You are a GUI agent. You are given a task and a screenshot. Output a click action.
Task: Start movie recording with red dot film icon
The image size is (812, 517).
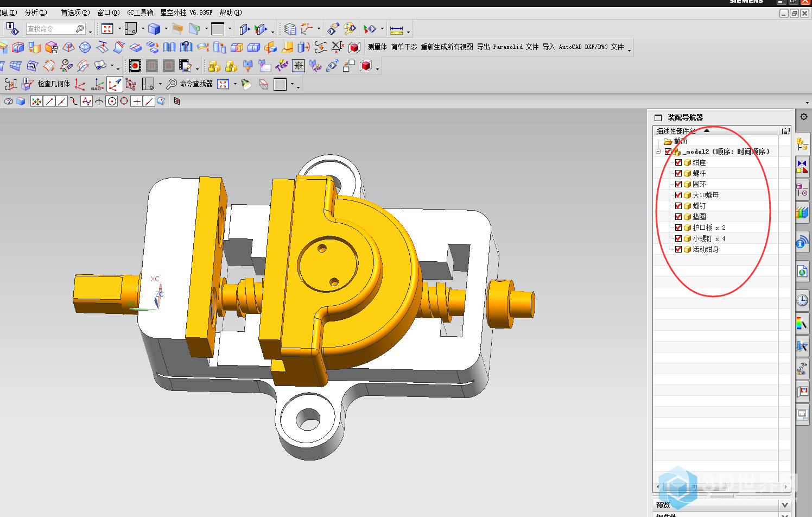coord(135,66)
